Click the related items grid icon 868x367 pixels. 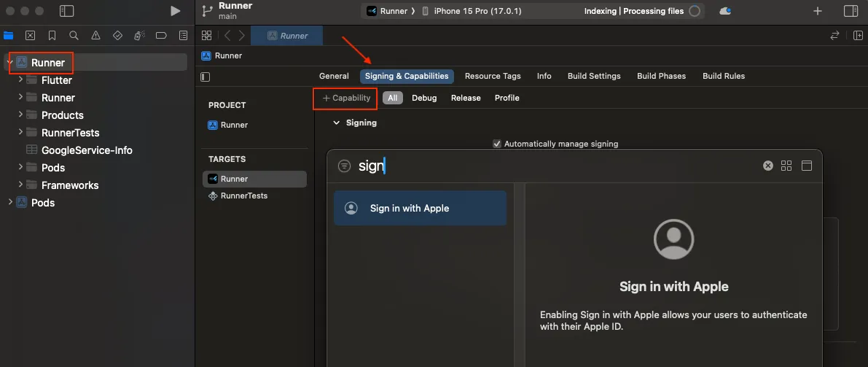pyautogui.click(x=206, y=36)
